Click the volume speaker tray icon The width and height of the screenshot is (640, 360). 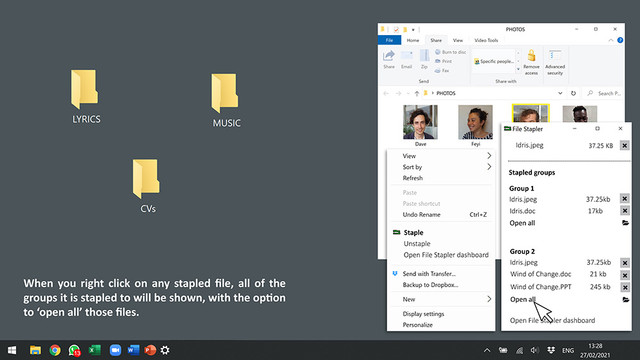(534, 350)
